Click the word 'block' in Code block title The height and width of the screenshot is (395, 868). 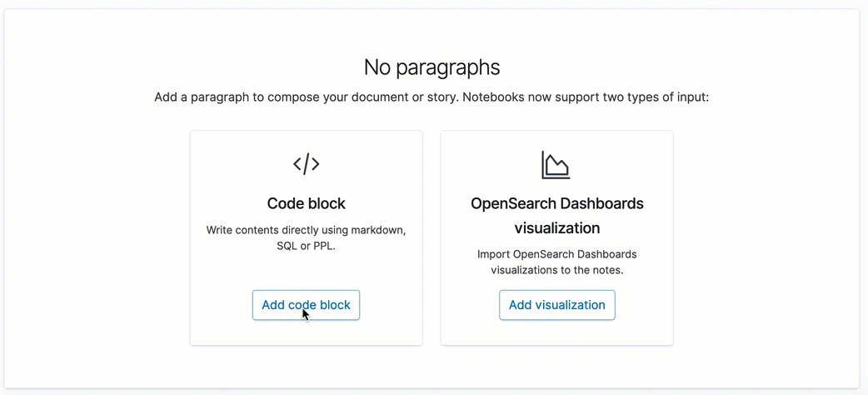(326, 203)
